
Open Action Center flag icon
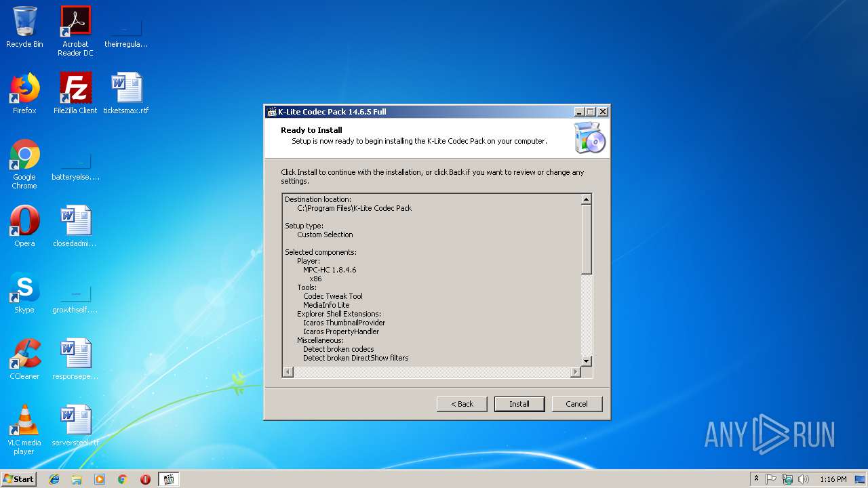771,479
